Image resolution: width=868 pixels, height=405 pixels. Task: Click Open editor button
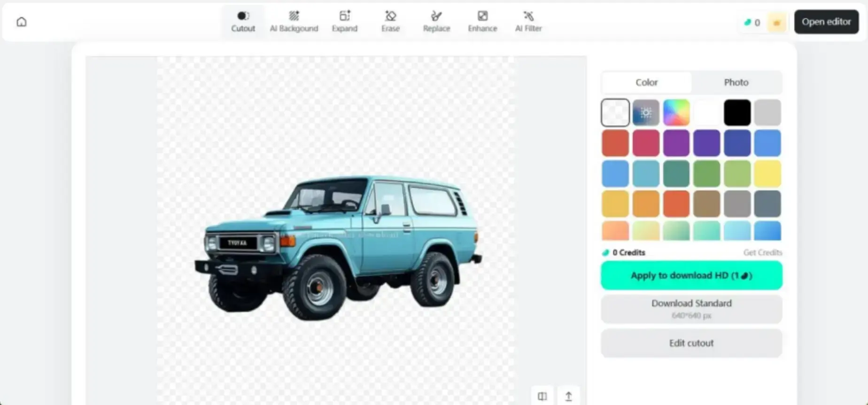[x=826, y=22]
